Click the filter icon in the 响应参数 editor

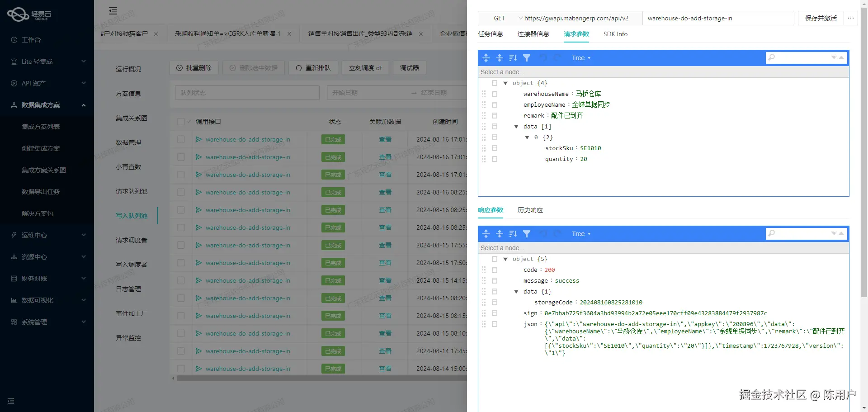click(x=527, y=234)
